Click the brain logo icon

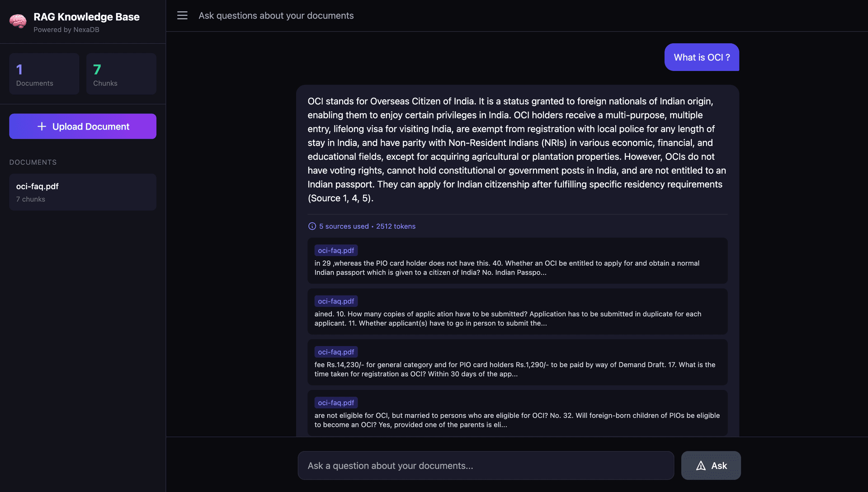click(18, 21)
